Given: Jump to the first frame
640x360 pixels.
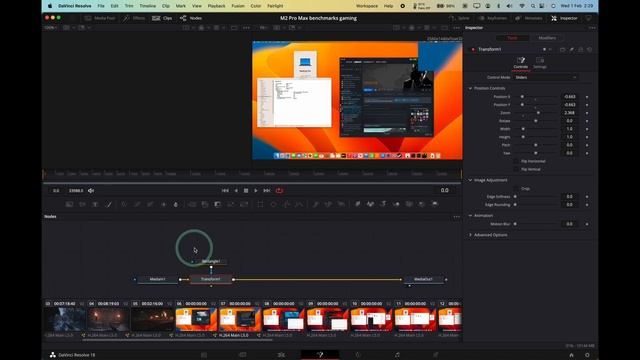Looking at the screenshot, I should pos(225,191).
